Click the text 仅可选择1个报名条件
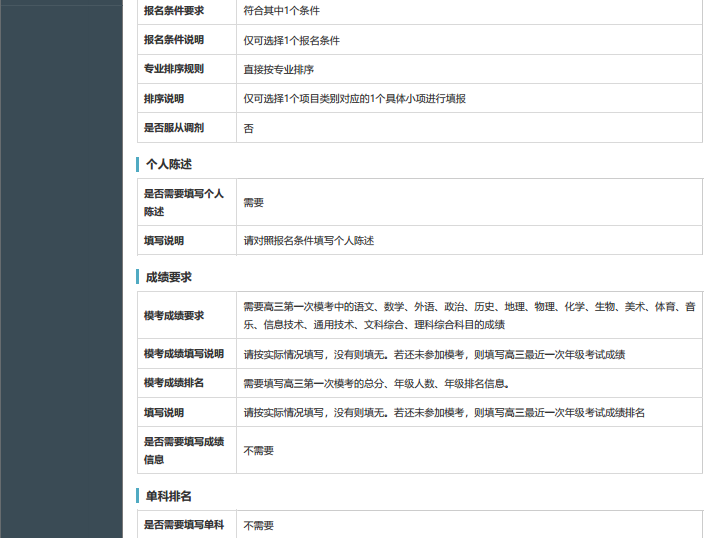 point(291,40)
